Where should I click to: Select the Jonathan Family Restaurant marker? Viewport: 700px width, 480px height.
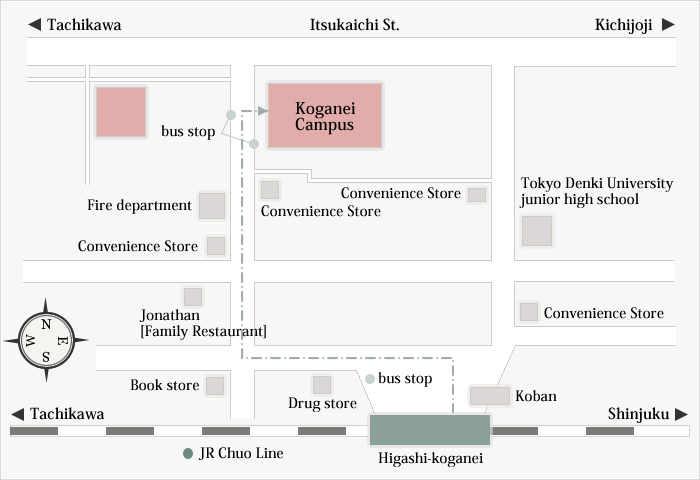pos(193,297)
